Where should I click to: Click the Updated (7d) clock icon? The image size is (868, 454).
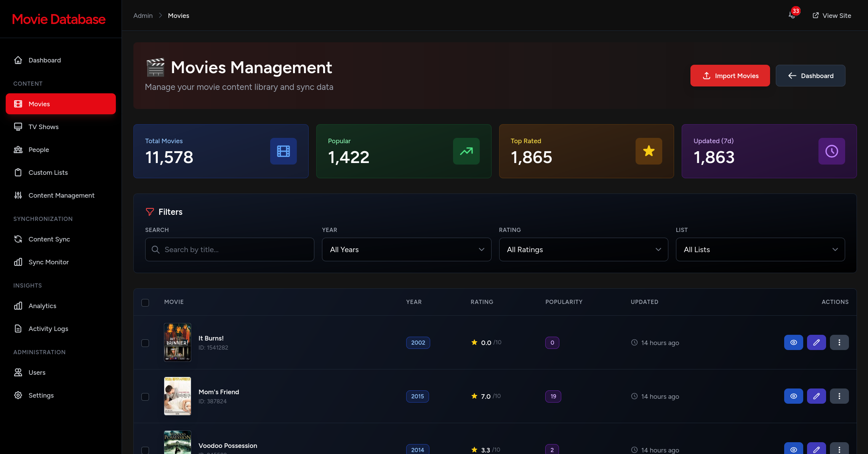(x=831, y=151)
